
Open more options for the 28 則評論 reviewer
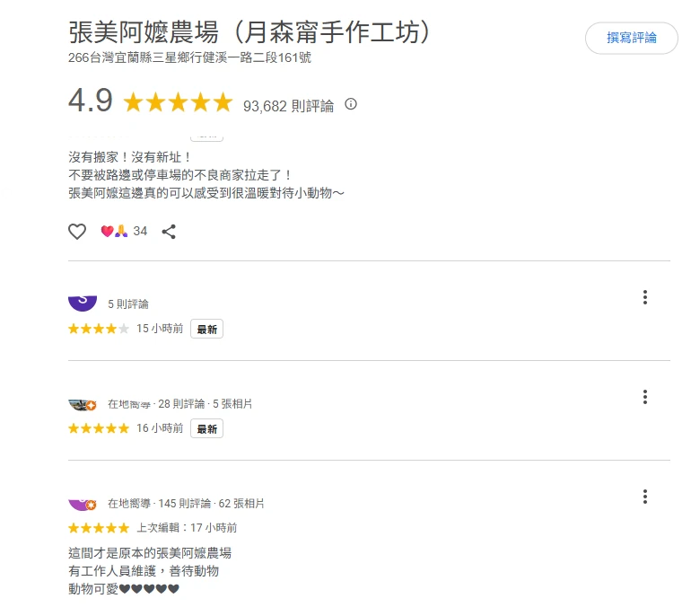click(644, 397)
